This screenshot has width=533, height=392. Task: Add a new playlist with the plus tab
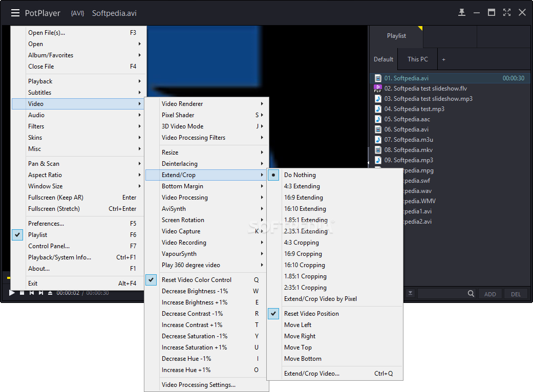pyautogui.click(x=443, y=59)
